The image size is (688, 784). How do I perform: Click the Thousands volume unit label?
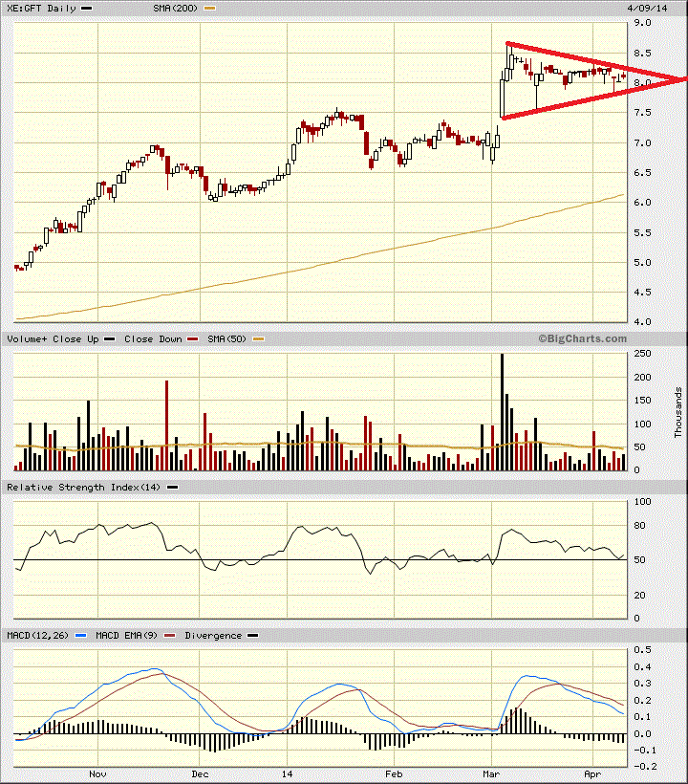point(678,412)
